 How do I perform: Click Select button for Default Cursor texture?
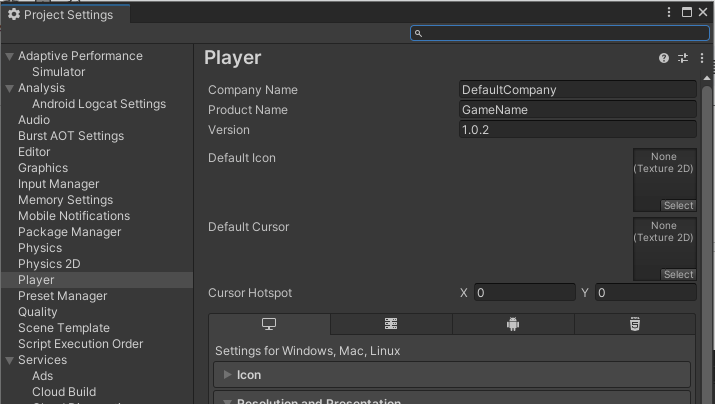coord(678,275)
